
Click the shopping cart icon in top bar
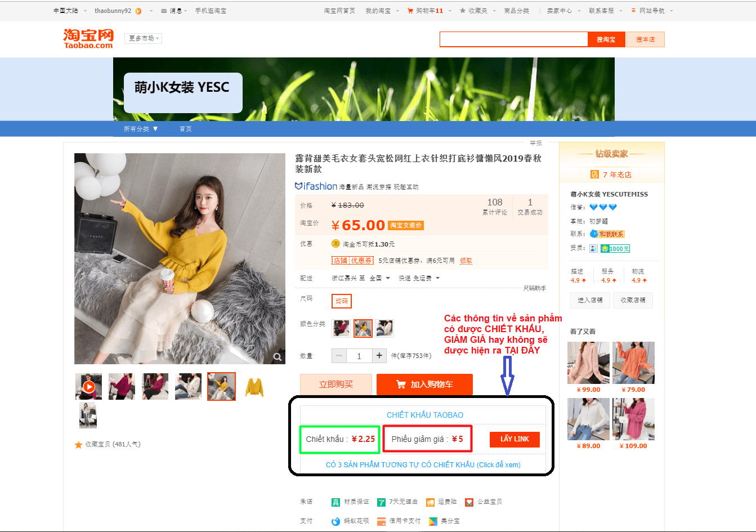coord(410,11)
